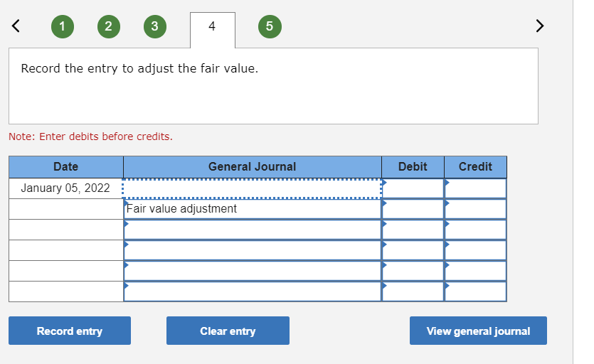Open View general journal

coord(478,331)
